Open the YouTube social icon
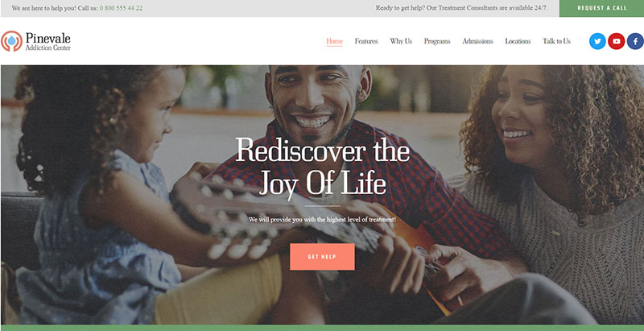This screenshot has width=644, height=331. pos(616,41)
